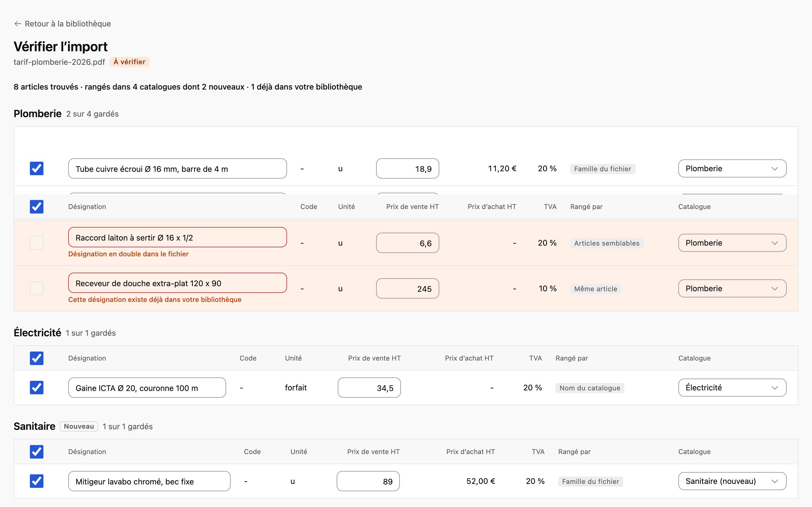Toggle select-all checkbox in Plomberie header
The image size is (812, 507).
[x=37, y=206]
